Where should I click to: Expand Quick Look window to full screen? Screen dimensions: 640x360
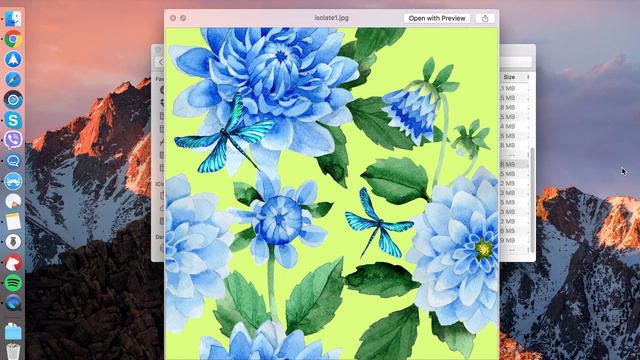click(183, 18)
